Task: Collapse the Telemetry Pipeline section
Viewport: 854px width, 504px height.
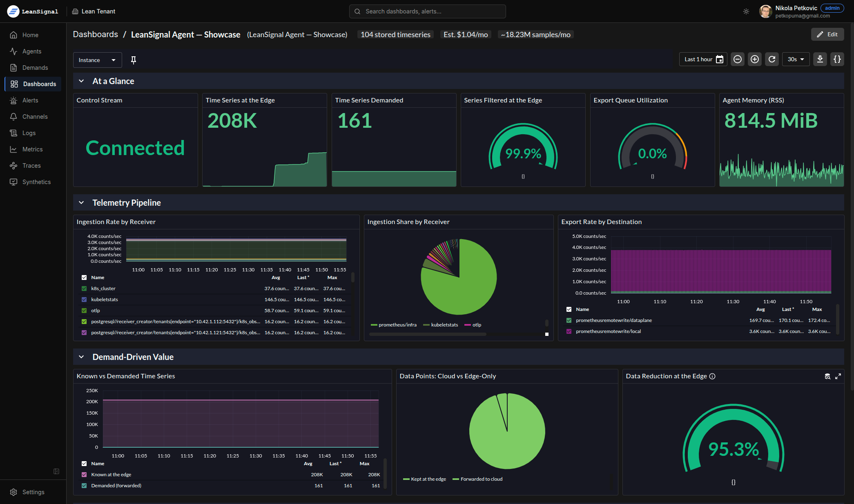Action: (81, 203)
